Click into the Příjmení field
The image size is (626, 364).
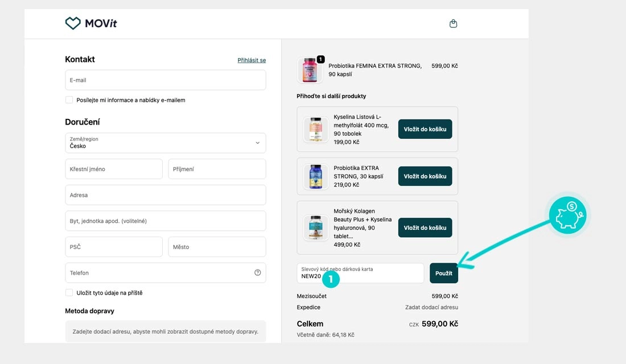pyautogui.click(x=217, y=169)
